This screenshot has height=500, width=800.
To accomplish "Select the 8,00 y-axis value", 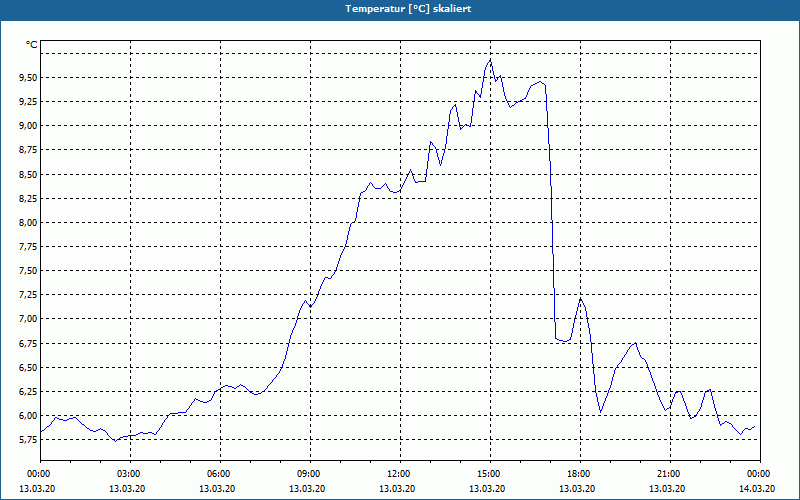I will [29, 222].
